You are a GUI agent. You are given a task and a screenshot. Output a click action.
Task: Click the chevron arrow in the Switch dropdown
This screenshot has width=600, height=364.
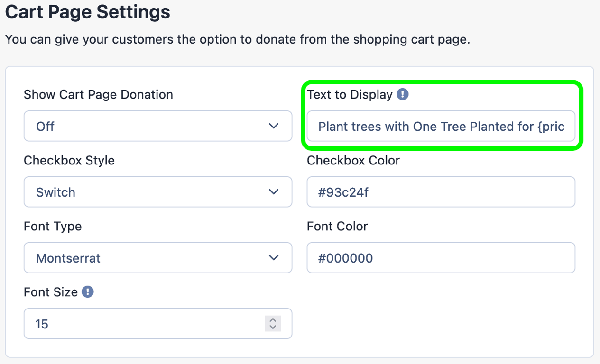(274, 192)
